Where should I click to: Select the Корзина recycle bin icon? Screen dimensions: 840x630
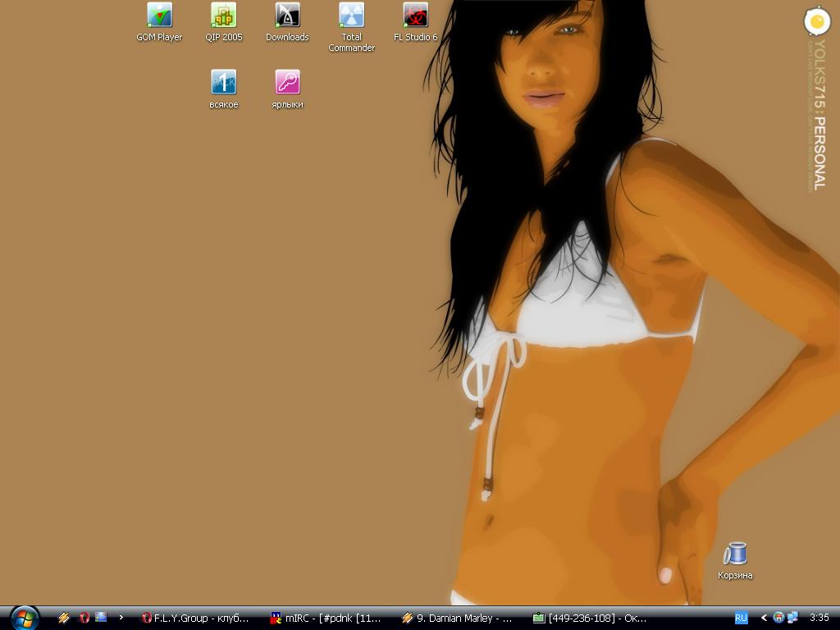coord(735,560)
